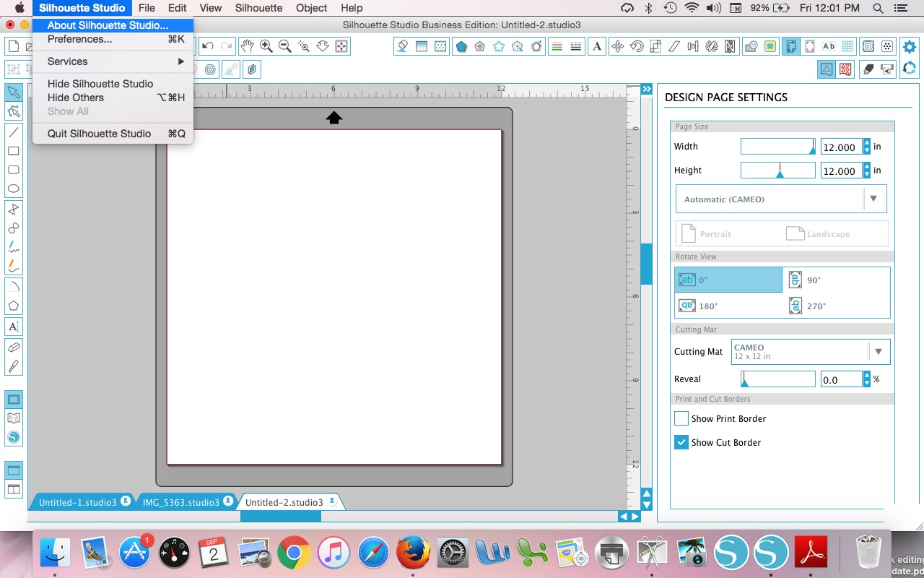
Task: Open the Automatic (CAMEO) page size dropdown
Action: point(781,199)
